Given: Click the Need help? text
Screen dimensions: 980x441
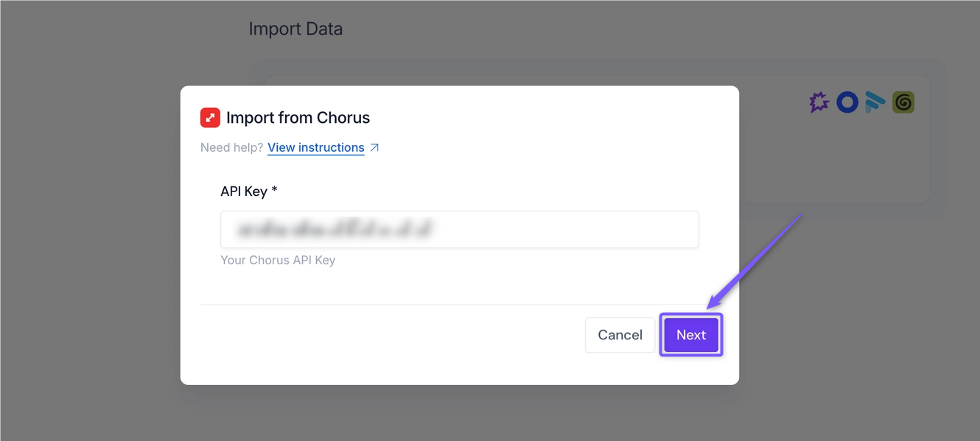Looking at the screenshot, I should 231,147.
